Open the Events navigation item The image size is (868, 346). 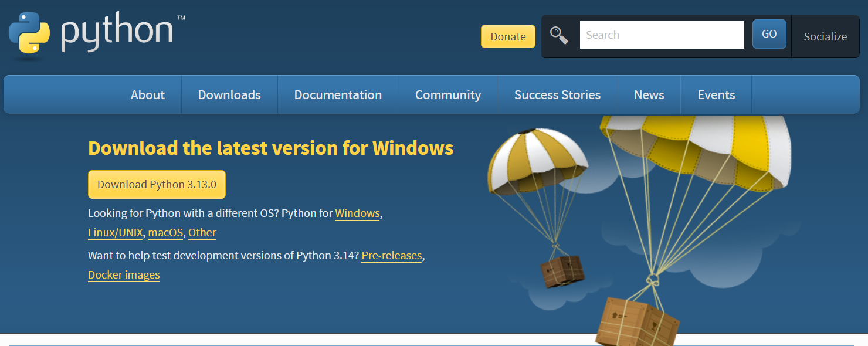pyautogui.click(x=716, y=95)
